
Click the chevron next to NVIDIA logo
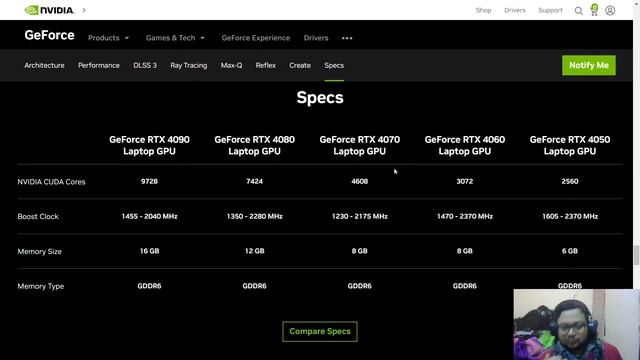[x=84, y=10]
